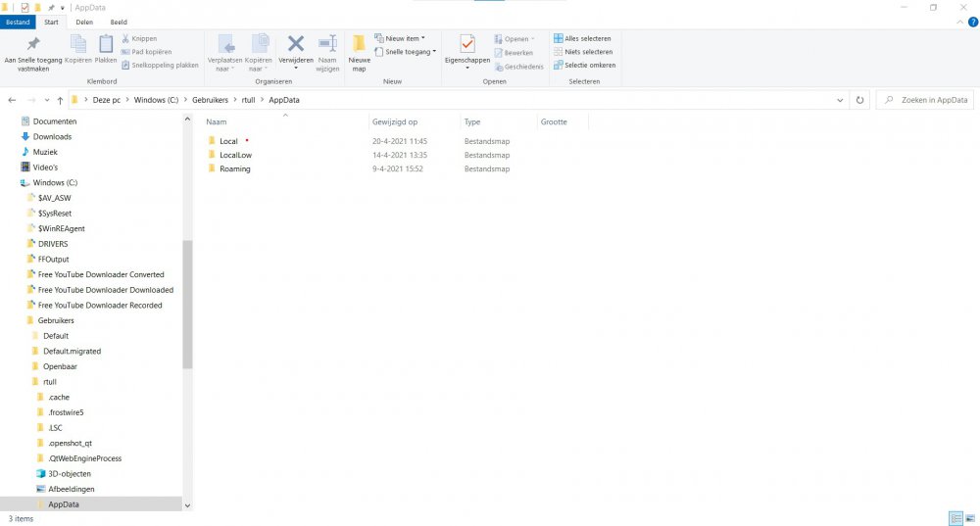The image size is (980, 526).
Task: Open the Bestand menu
Action: 20,22
